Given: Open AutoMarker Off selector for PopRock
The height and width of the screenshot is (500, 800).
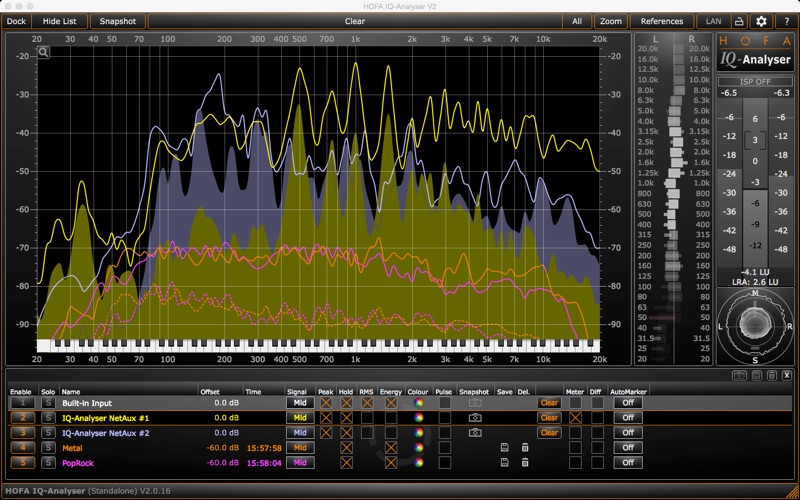Looking at the screenshot, I should [x=628, y=463].
